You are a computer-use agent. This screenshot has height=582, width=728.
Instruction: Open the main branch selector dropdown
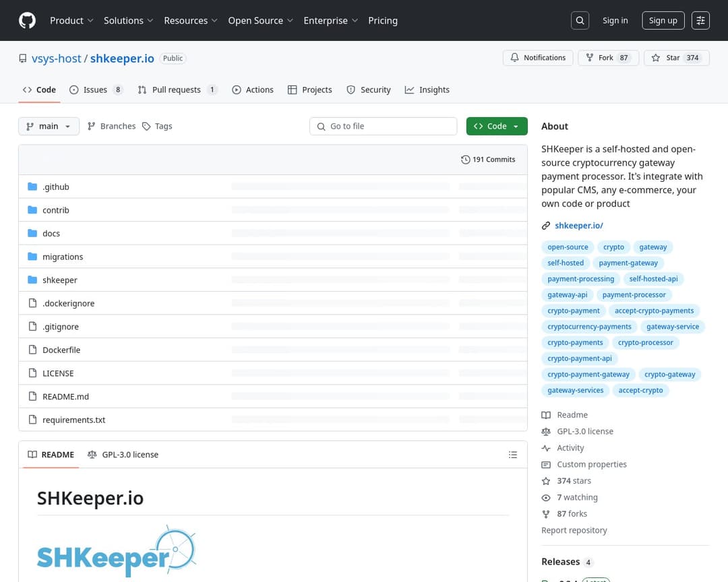tap(49, 126)
